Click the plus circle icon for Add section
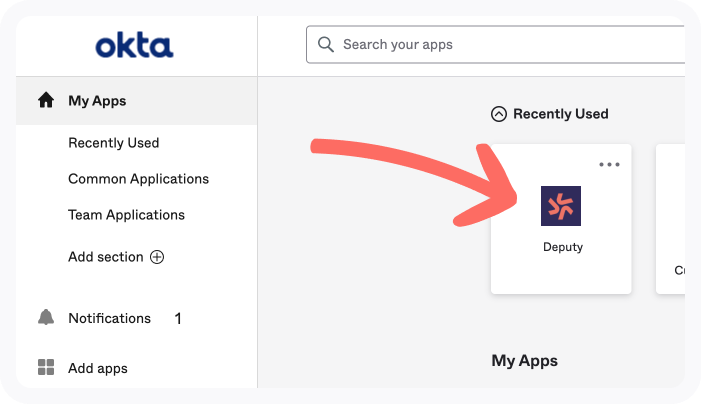The image size is (701, 404). tap(157, 257)
